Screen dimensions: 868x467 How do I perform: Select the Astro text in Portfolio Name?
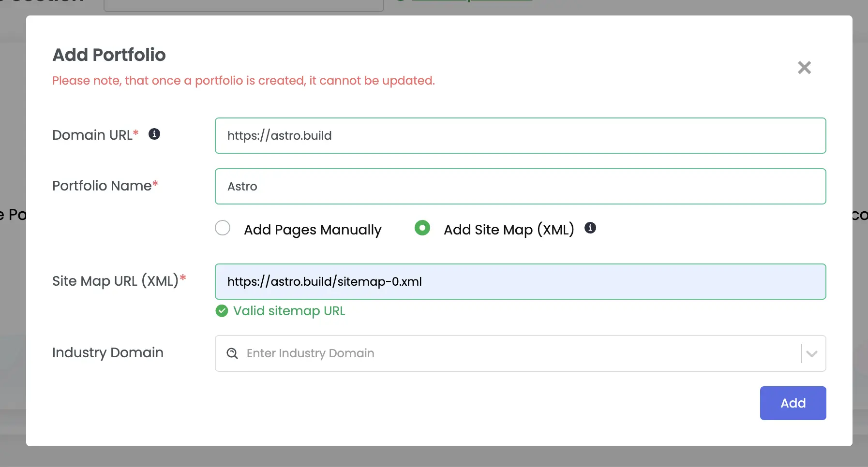pyautogui.click(x=242, y=187)
